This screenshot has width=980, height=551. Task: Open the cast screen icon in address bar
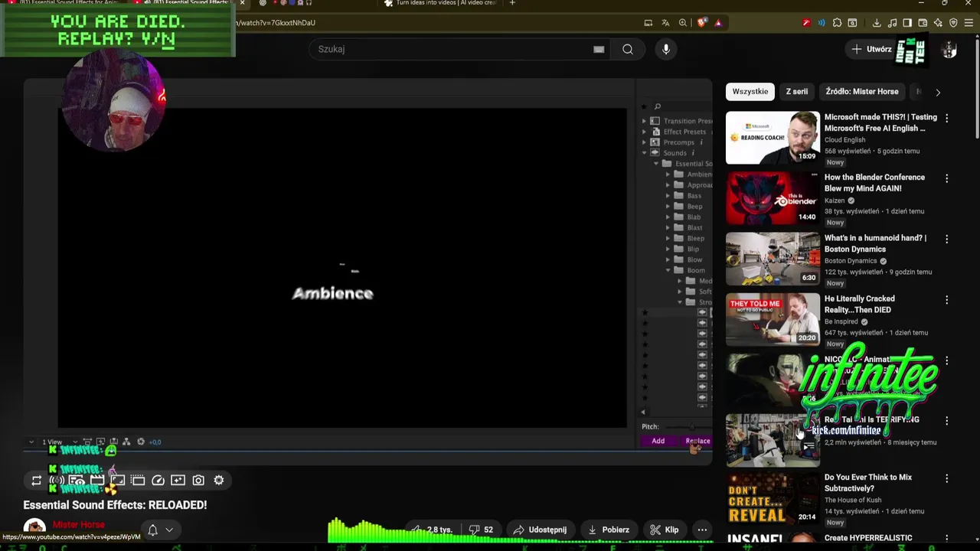648,23
